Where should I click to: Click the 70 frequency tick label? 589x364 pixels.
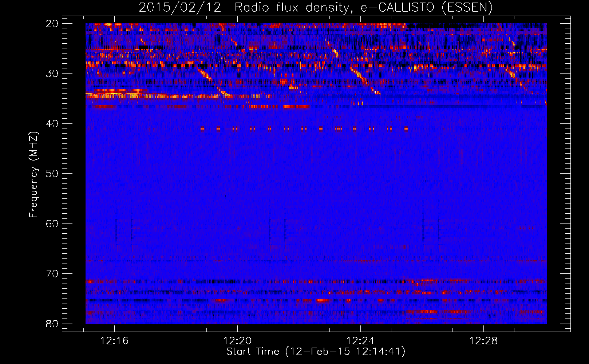click(x=52, y=274)
